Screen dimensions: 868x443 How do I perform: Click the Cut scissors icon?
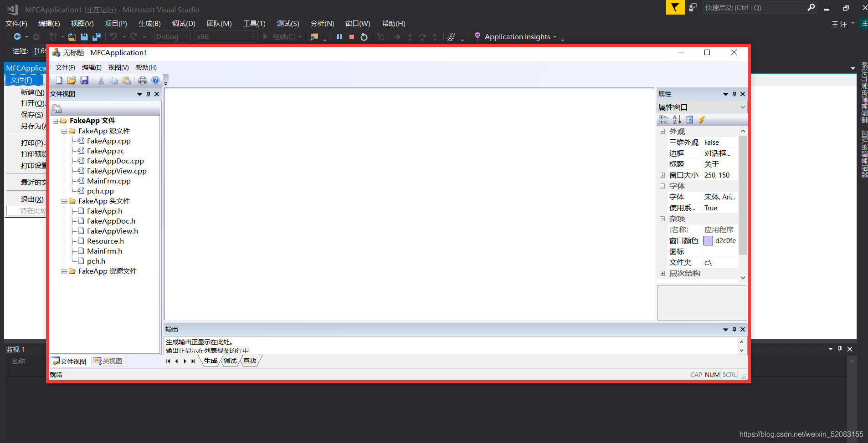point(101,81)
